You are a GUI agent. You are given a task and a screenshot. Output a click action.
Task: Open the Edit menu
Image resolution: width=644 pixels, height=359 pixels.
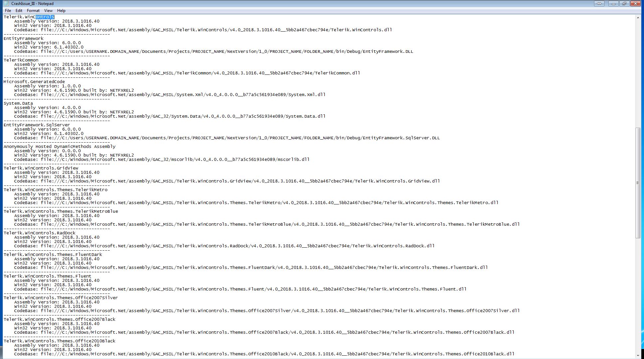click(x=19, y=11)
